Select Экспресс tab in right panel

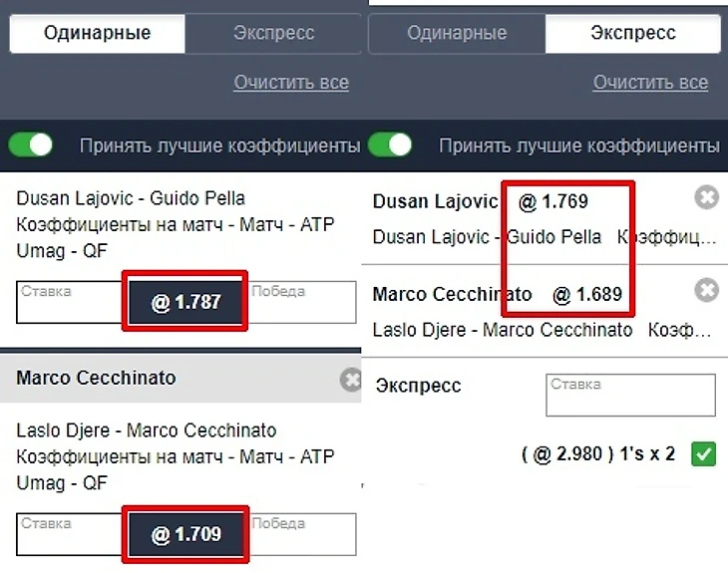coord(633,33)
